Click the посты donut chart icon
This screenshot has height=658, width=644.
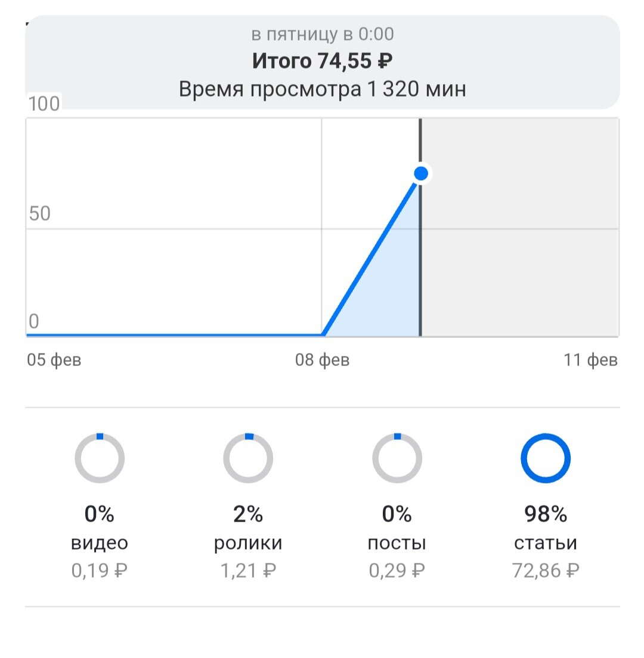pyautogui.click(x=397, y=458)
